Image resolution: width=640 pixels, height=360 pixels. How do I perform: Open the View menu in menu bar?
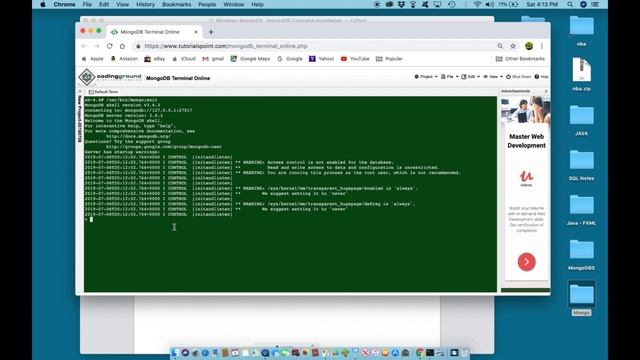pos(122,4)
